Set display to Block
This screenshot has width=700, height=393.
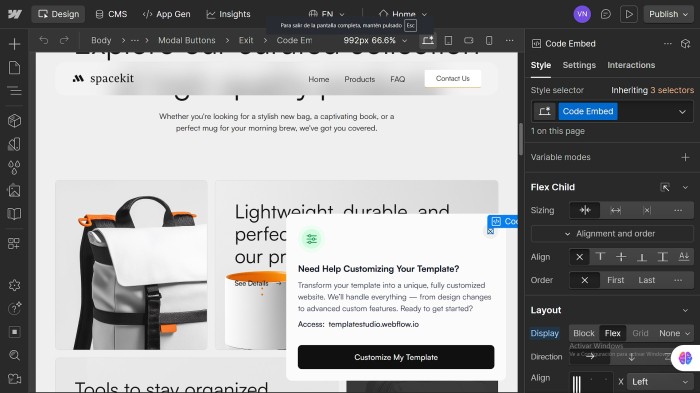583,333
